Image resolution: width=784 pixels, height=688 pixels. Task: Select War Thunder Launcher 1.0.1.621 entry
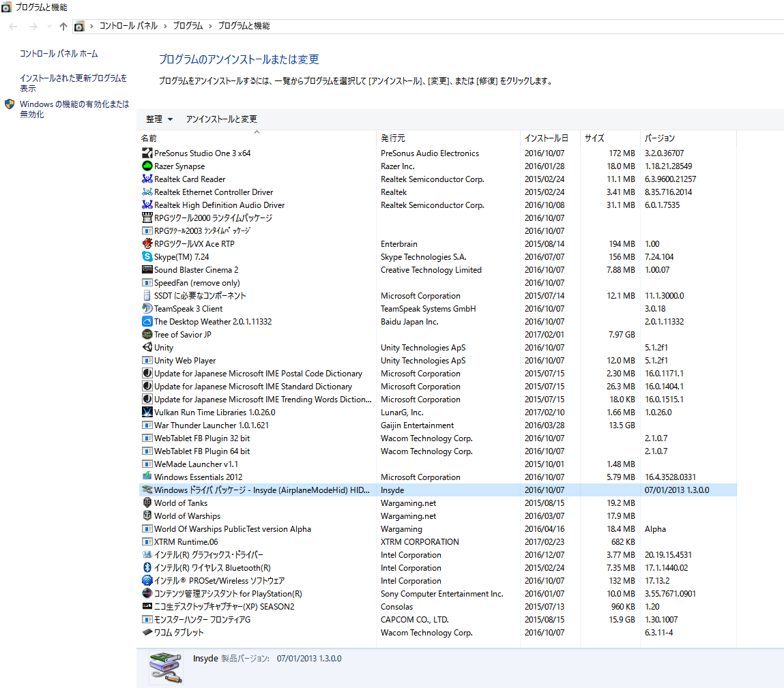pyautogui.click(x=437, y=425)
